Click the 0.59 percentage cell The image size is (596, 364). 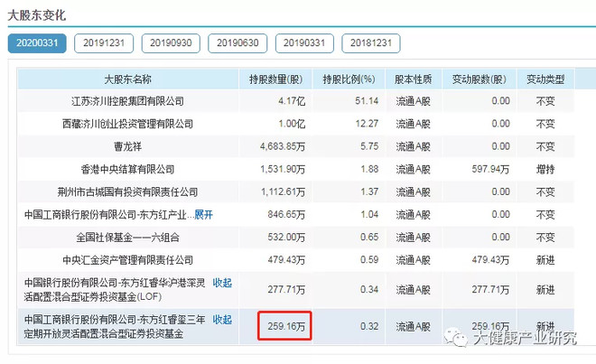(369, 260)
